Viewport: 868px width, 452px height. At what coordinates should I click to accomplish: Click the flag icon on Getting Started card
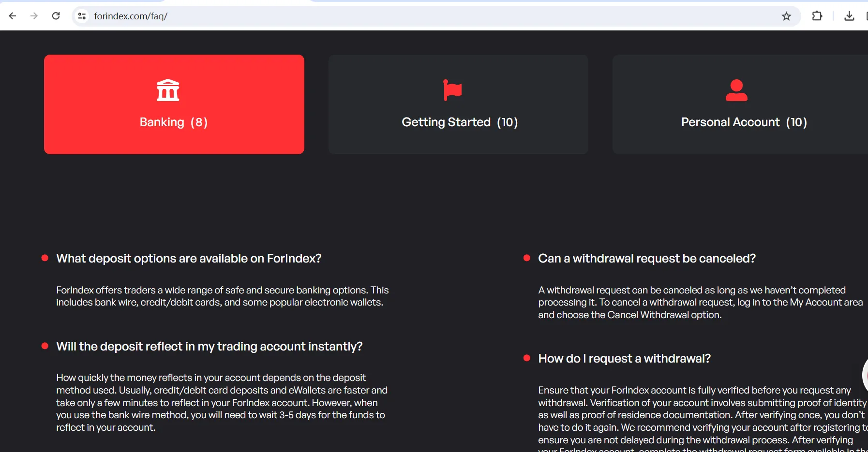[452, 90]
